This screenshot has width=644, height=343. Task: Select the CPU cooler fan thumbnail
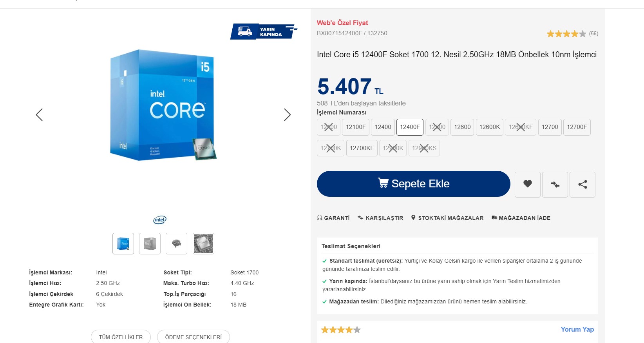pos(176,243)
